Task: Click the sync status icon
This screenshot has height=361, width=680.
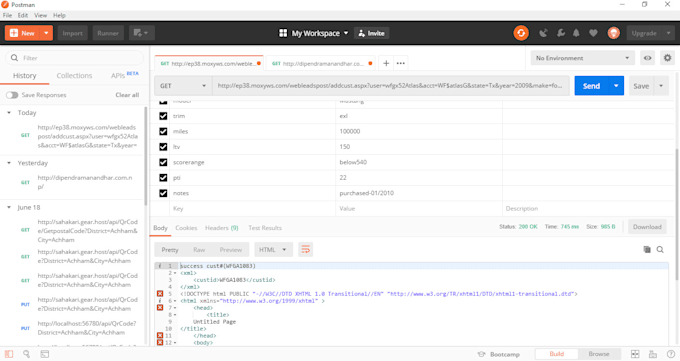Action: [521, 33]
